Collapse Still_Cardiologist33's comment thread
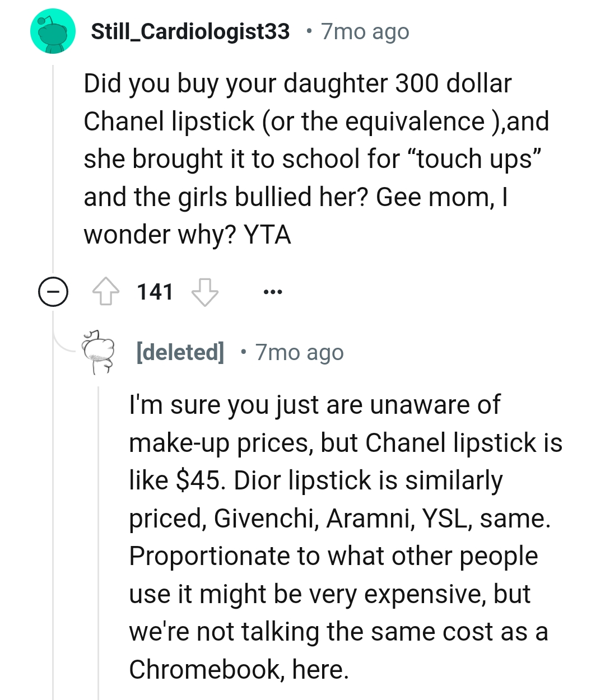Viewport: 605px width, 700px height. point(52,291)
